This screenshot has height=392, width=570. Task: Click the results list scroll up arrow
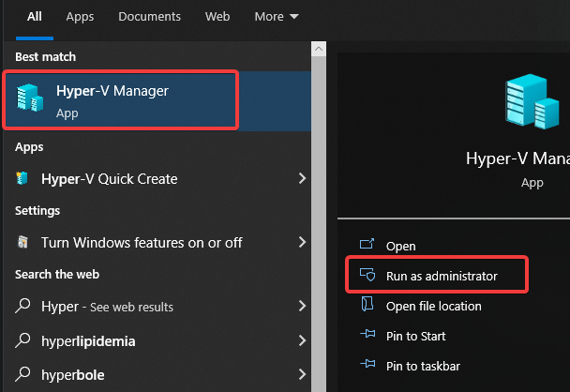[319, 49]
